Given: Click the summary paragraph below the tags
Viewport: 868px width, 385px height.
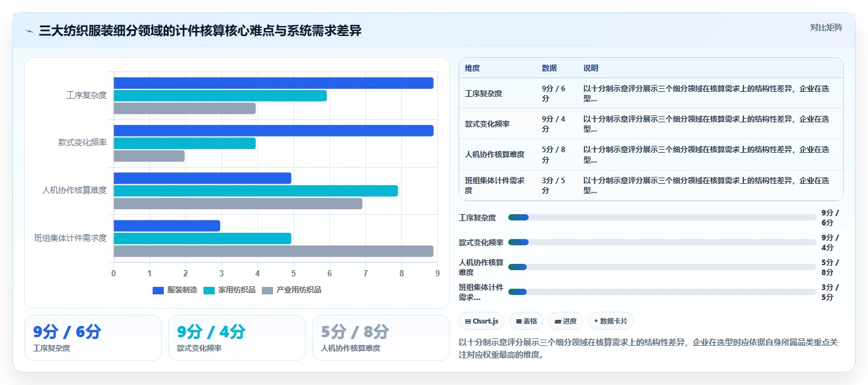Looking at the screenshot, I should 648,349.
